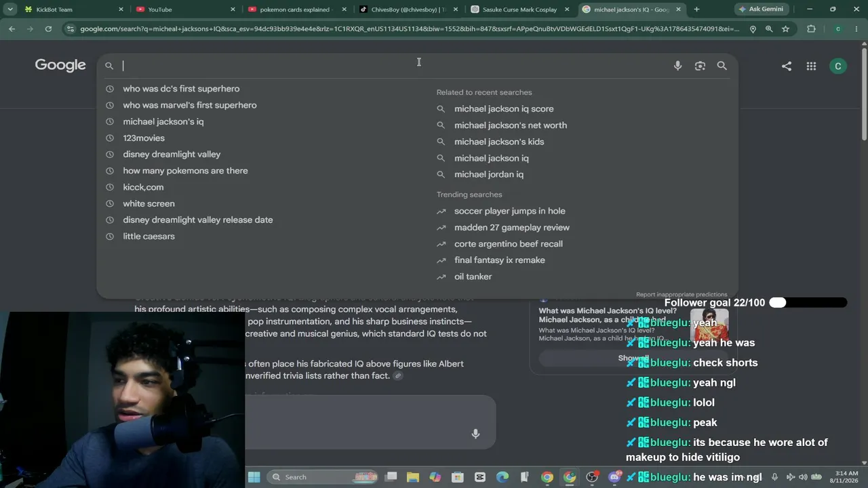This screenshot has width=868, height=488.
Task: Switch to the KickBot Team tab
Action: click(x=73, y=9)
